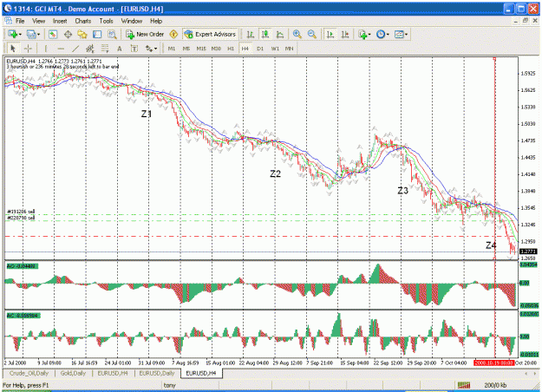
Task: Toggle the Expert Advisors button
Action: tap(210, 34)
